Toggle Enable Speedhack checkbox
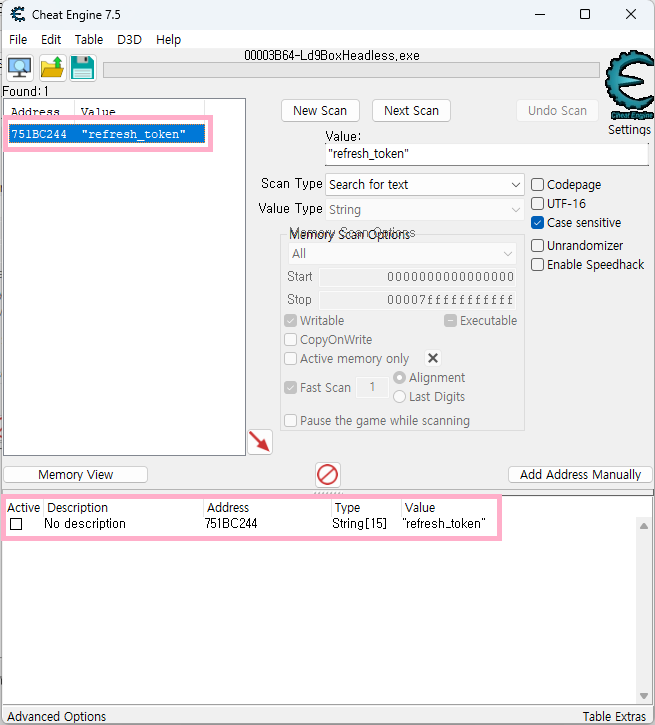655x725 pixels. point(537,264)
